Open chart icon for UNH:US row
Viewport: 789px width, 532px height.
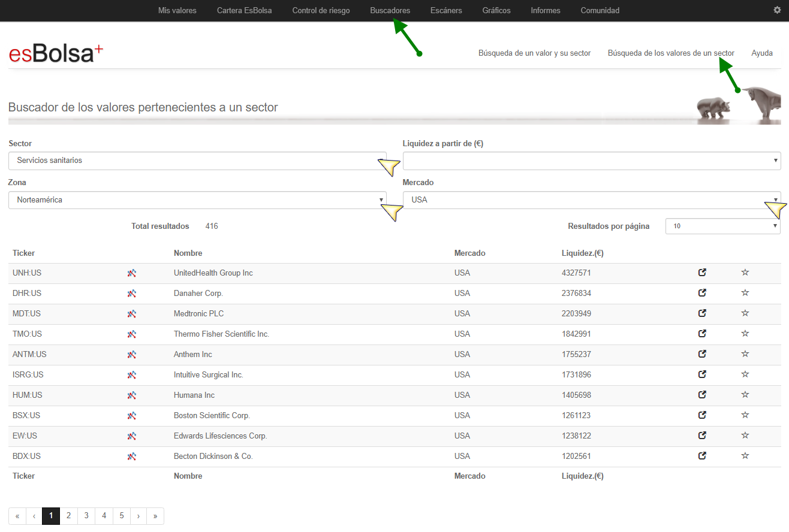click(x=132, y=273)
